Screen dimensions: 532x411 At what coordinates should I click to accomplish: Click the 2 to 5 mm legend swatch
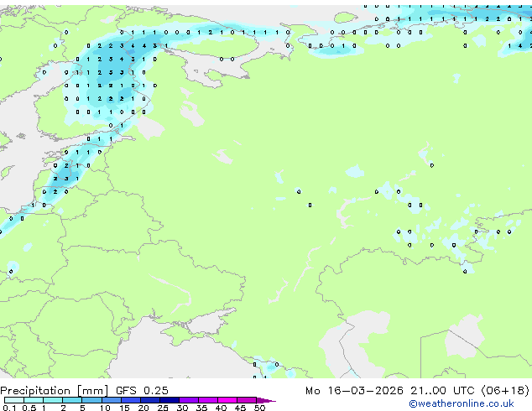click(72, 400)
